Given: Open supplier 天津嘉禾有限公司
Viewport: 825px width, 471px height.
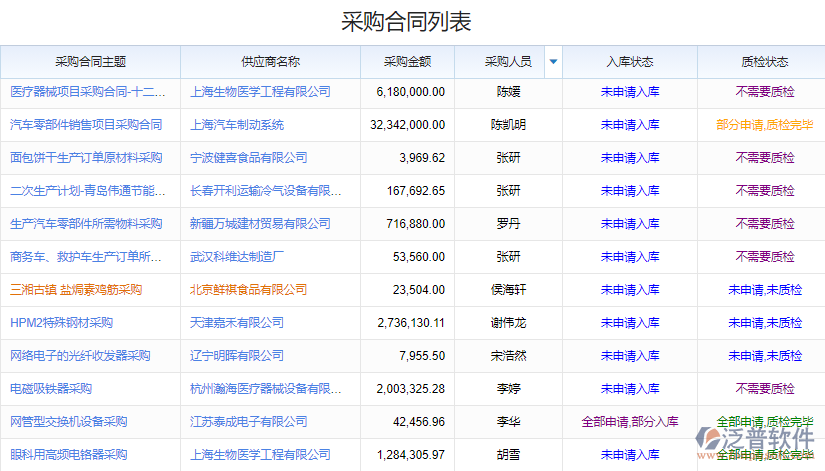Looking at the screenshot, I should tap(237, 323).
